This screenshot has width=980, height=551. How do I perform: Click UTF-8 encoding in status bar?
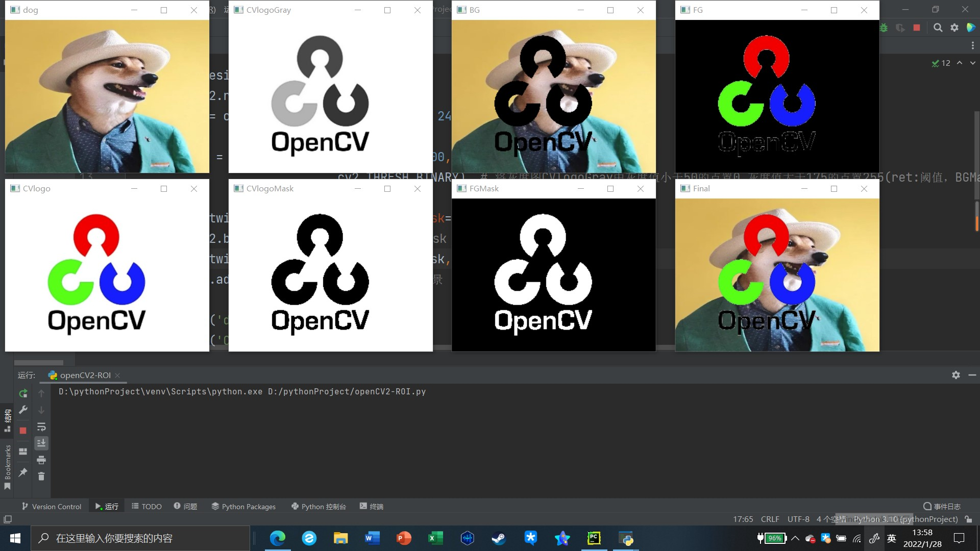798,519
